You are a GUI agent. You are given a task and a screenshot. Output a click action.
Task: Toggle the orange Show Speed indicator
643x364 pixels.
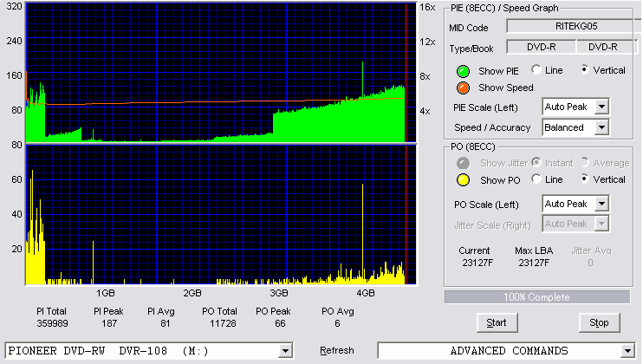pos(463,88)
